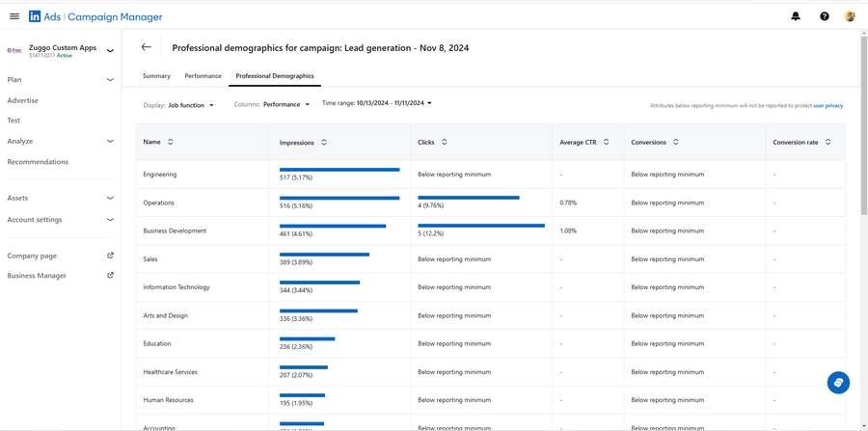
Task: Open the Display Job function dropdown
Action: point(191,104)
